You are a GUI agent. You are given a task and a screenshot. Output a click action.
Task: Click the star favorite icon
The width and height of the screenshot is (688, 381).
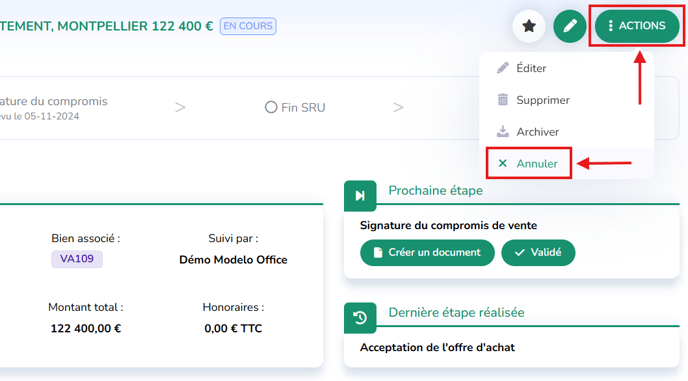[x=529, y=26]
